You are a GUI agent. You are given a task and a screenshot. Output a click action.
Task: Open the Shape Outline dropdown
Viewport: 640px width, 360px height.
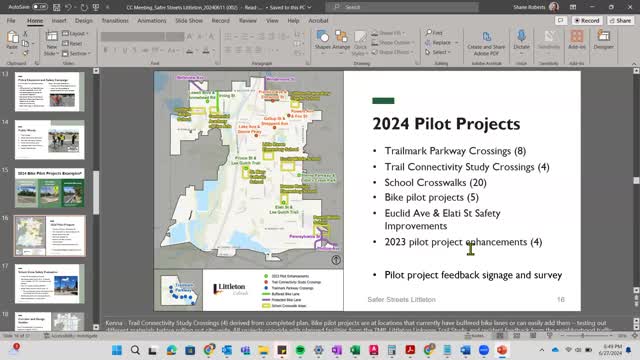[x=393, y=42]
